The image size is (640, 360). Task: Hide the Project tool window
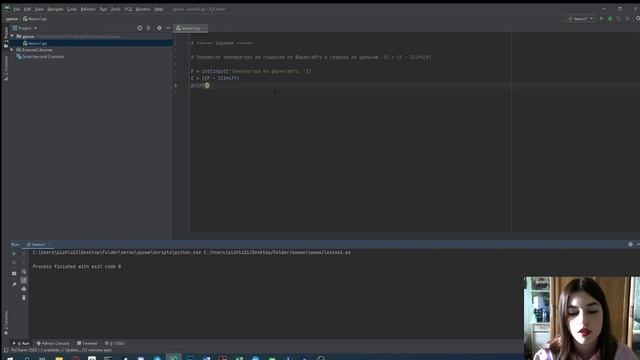point(168,28)
